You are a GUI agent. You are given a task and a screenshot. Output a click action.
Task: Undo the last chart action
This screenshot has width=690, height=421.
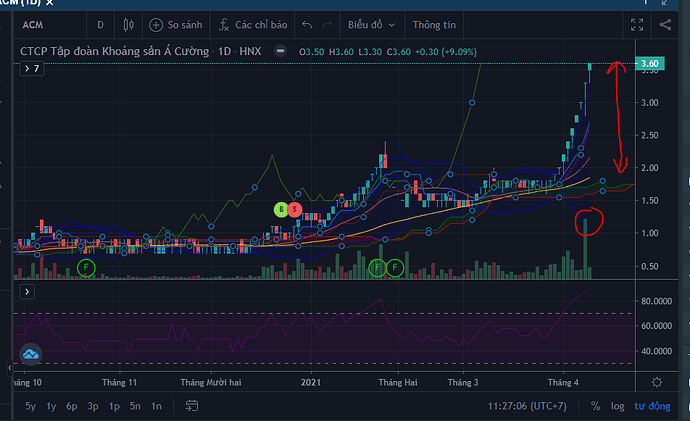307,24
